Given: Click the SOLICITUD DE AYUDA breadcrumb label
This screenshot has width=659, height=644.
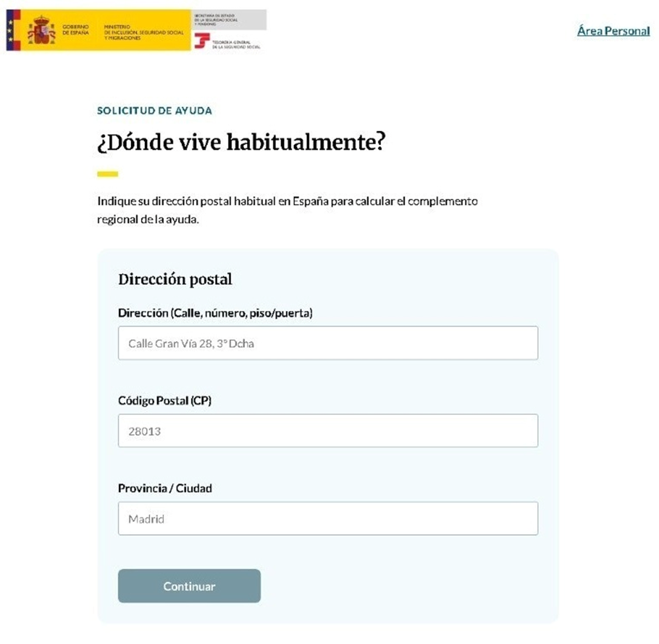Looking at the screenshot, I should coord(154,110).
